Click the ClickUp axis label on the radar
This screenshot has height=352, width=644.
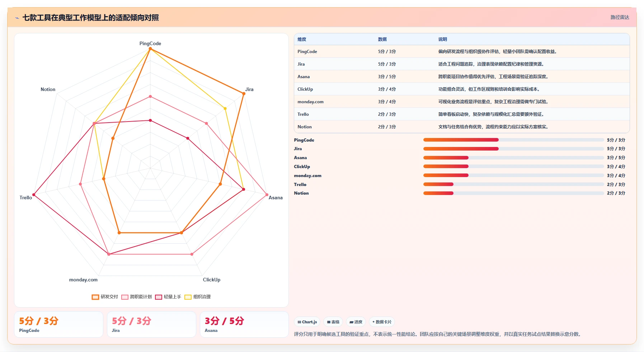pos(212,280)
